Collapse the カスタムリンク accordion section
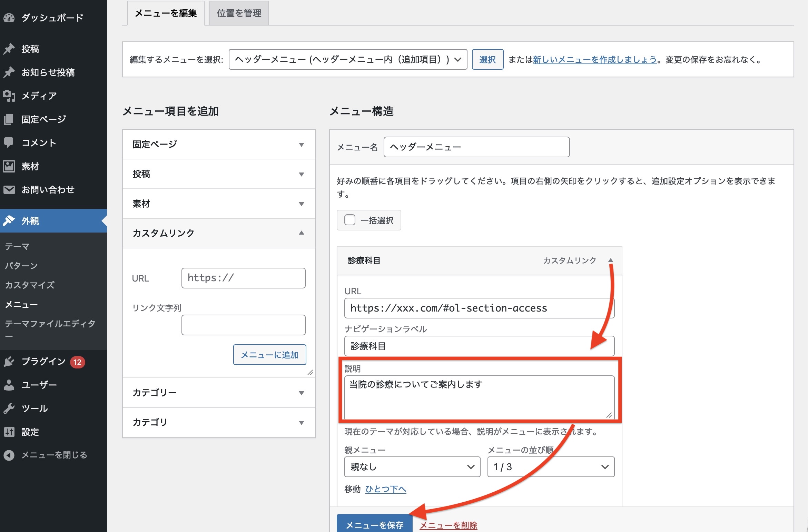The height and width of the screenshot is (532, 808). 219,233
